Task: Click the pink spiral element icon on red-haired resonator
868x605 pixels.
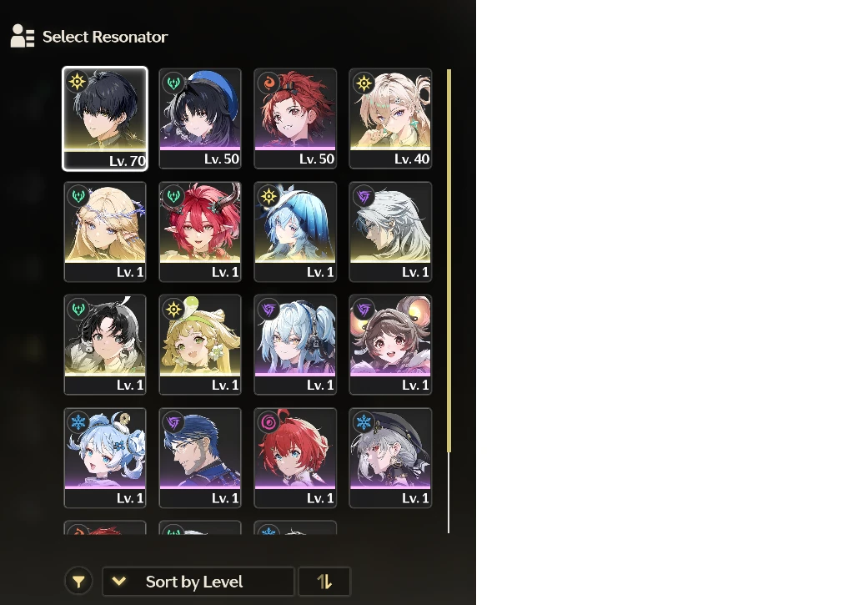Action: (x=269, y=422)
